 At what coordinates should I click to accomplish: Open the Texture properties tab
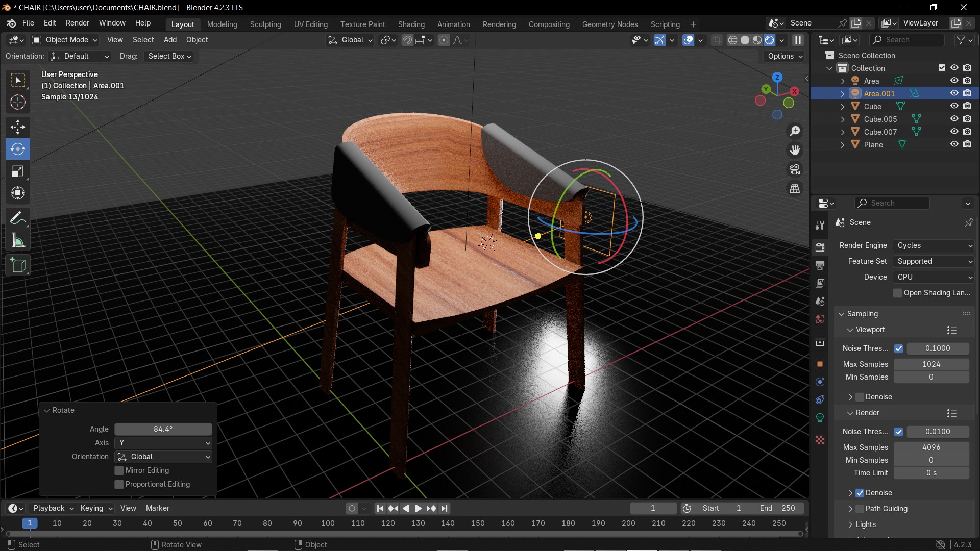click(x=820, y=440)
